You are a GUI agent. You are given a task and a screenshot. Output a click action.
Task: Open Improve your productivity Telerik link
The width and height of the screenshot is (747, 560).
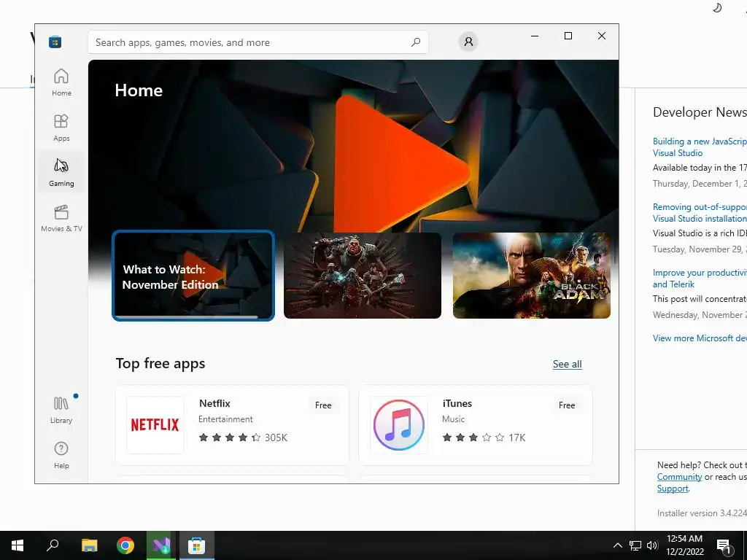(700, 279)
